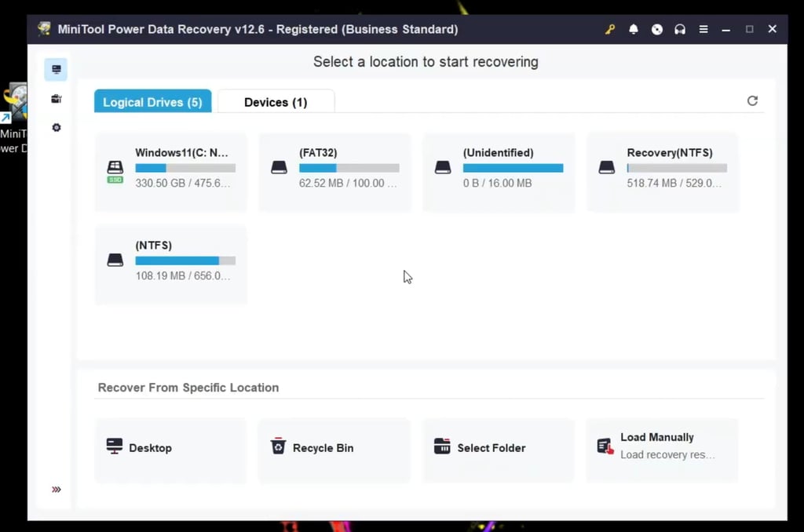Open the register key icon in title bar

pos(609,29)
